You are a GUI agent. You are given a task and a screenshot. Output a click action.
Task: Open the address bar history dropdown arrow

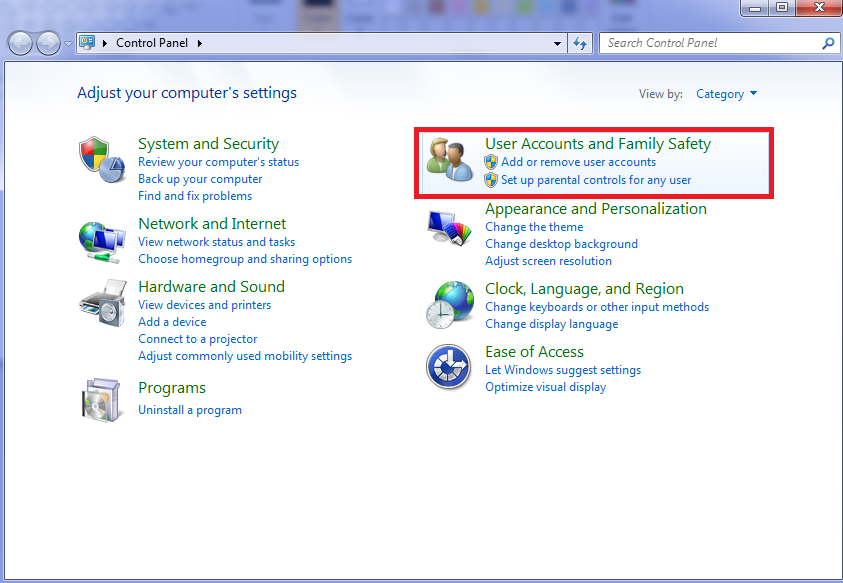click(x=558, y=44)
